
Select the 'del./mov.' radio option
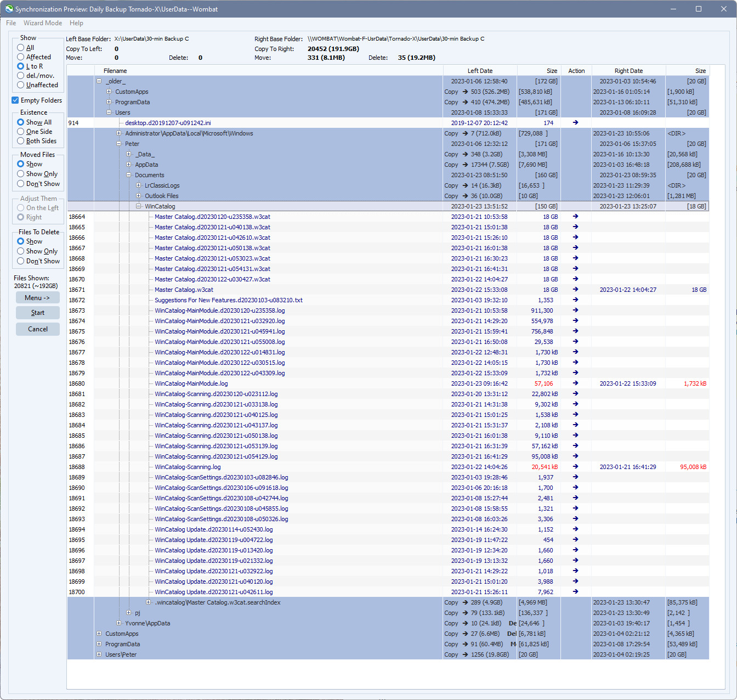[x=21, y=76]
